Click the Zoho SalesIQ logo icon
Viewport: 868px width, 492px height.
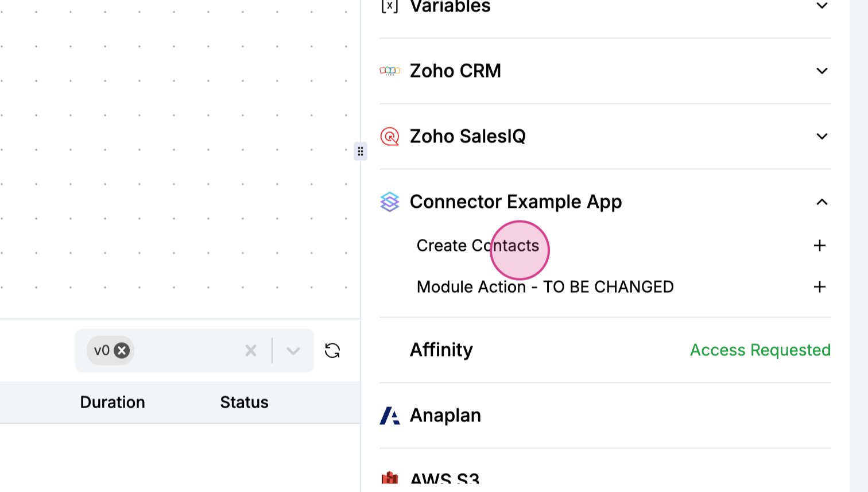coord(390,136)
